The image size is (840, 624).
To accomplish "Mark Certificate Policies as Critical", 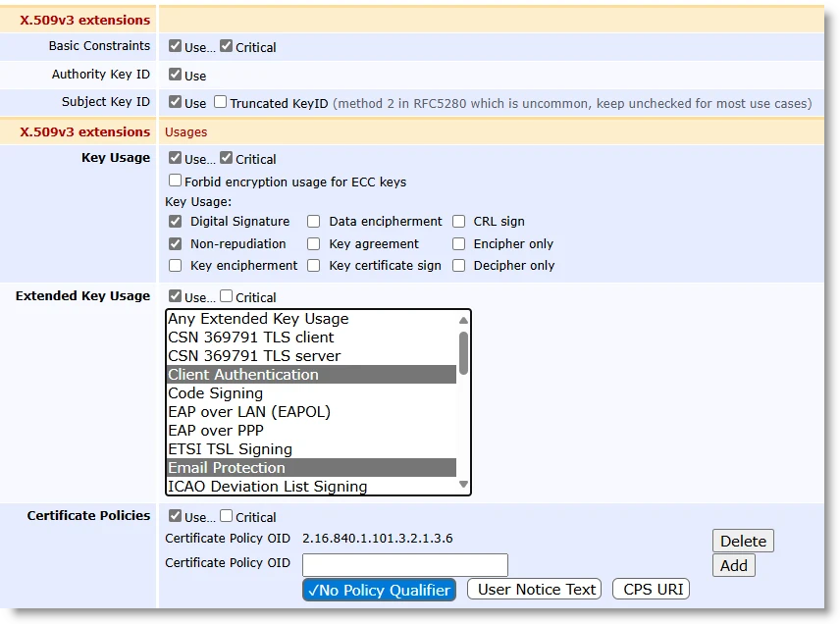I will coord(226,516).
